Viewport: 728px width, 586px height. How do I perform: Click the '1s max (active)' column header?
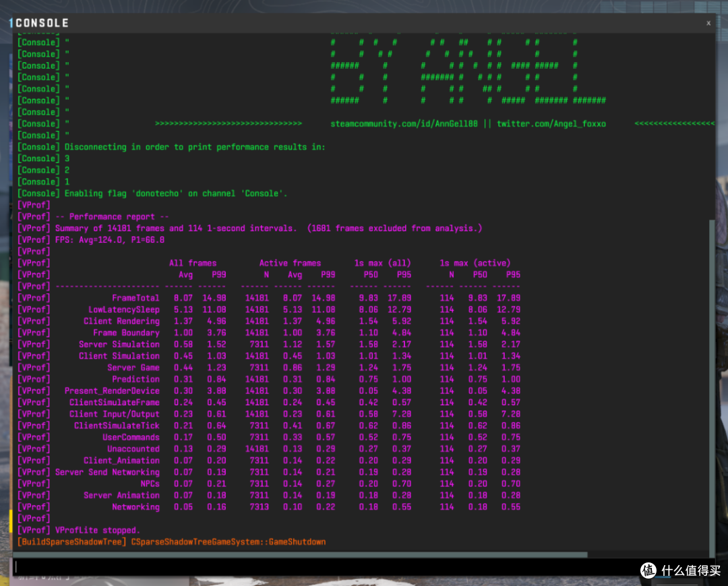(x=475, y=263)
